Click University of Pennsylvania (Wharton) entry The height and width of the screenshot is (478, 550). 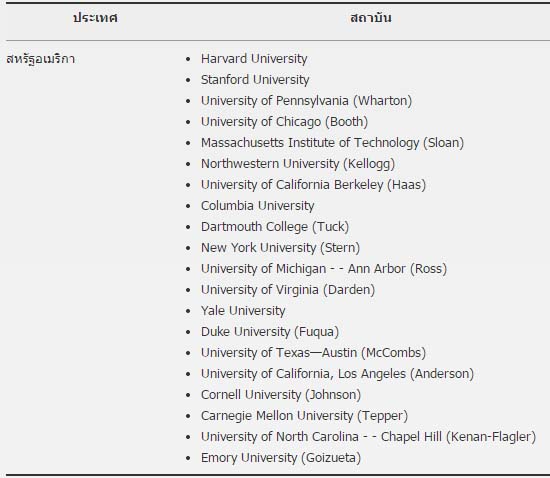306,101
